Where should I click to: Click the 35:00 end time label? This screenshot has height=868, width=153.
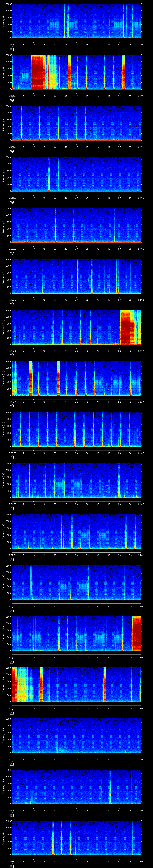tap(141, 657)
